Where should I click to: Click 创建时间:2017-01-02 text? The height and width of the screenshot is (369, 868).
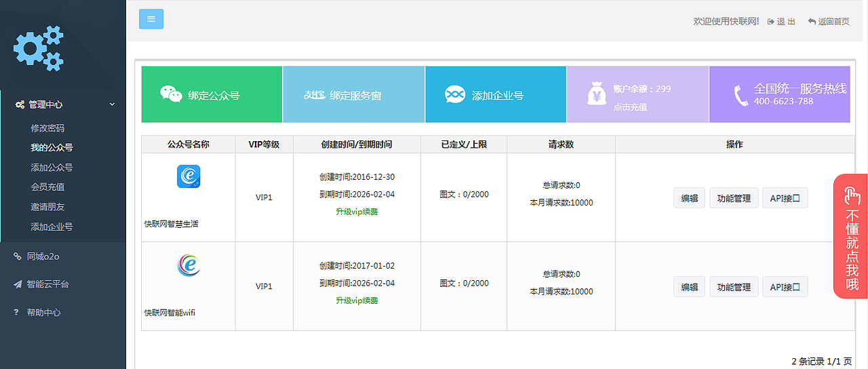pos(357,266)
